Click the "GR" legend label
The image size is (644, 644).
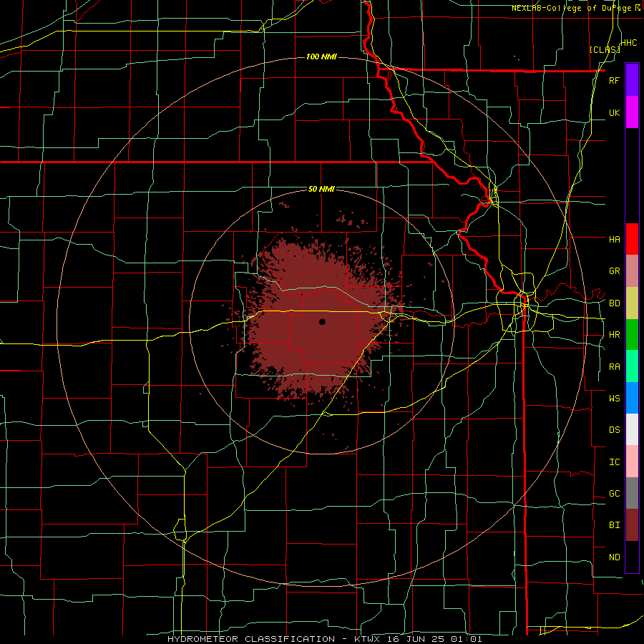(614, 271)
